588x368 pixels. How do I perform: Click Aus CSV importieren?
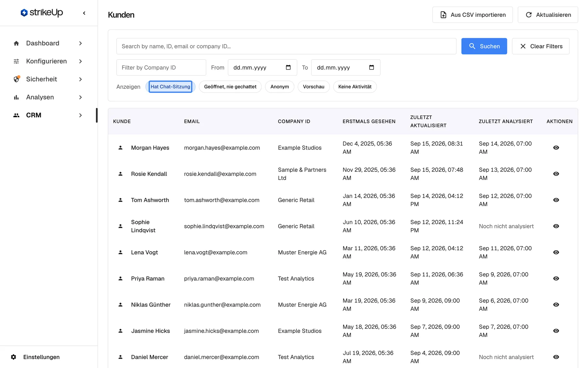(x=472, y=15)
